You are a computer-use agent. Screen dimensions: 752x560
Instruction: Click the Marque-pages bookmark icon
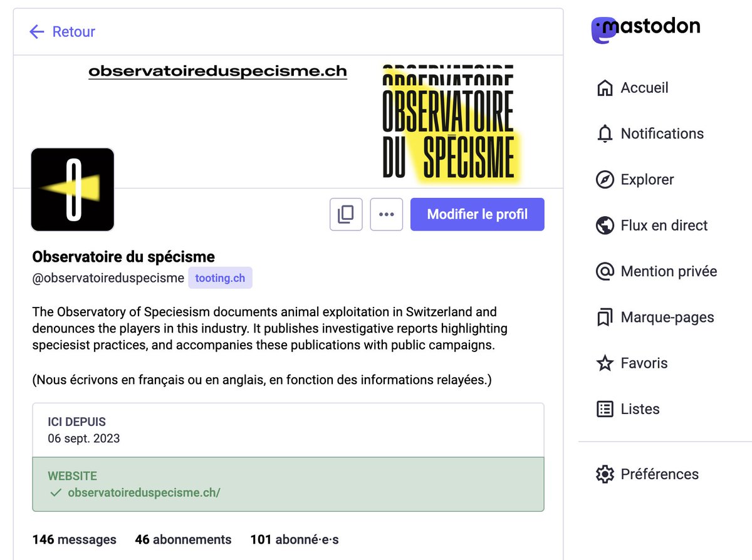point(605,318)
